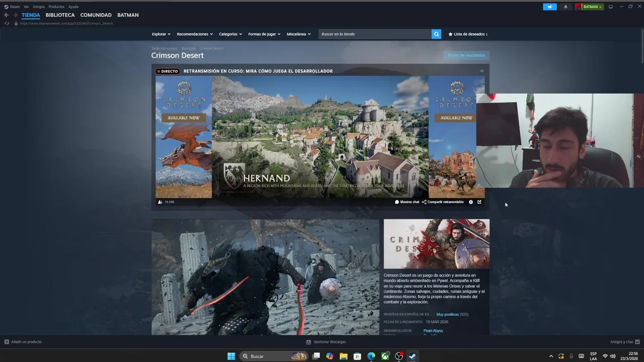Open the Amigos menu
This screenshot has width=644, height=362.
coord(39,7)
